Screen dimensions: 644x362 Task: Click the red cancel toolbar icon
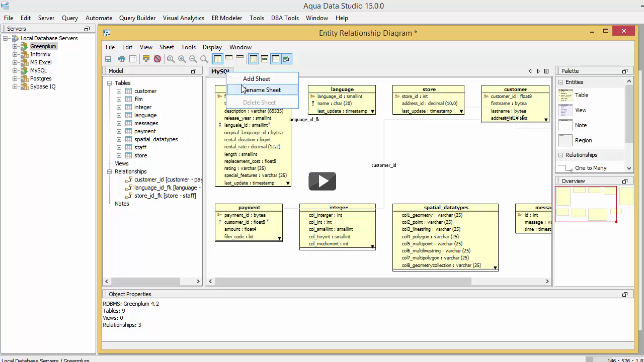(x=157, y=59)
